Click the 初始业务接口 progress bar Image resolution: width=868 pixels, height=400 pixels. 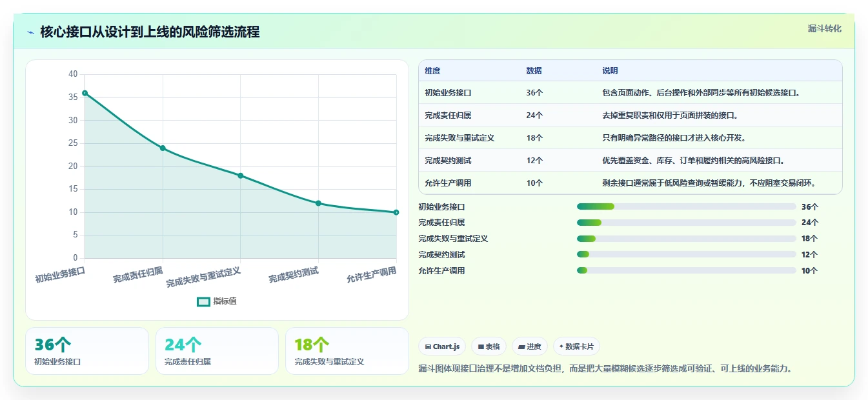click(687, 206)
